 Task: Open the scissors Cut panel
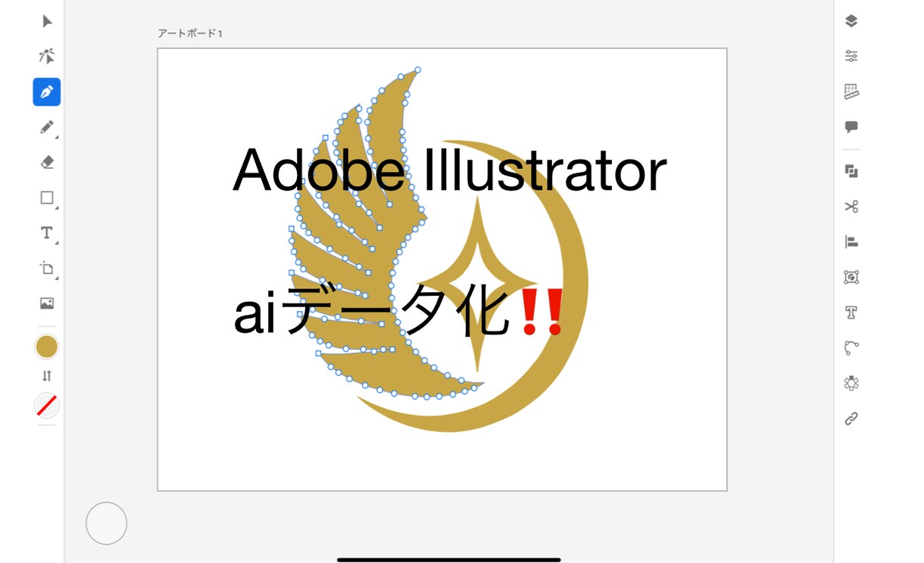pyautogui.click(x=851, y=207)
